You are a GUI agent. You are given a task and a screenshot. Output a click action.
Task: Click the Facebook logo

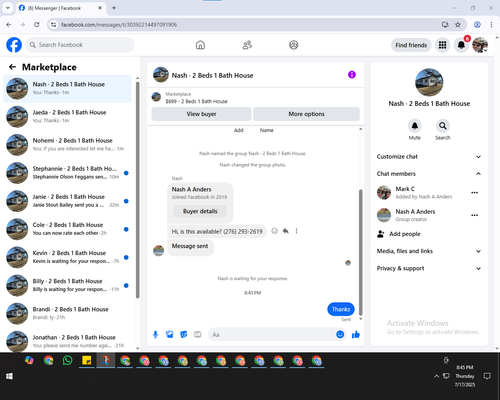14,45
